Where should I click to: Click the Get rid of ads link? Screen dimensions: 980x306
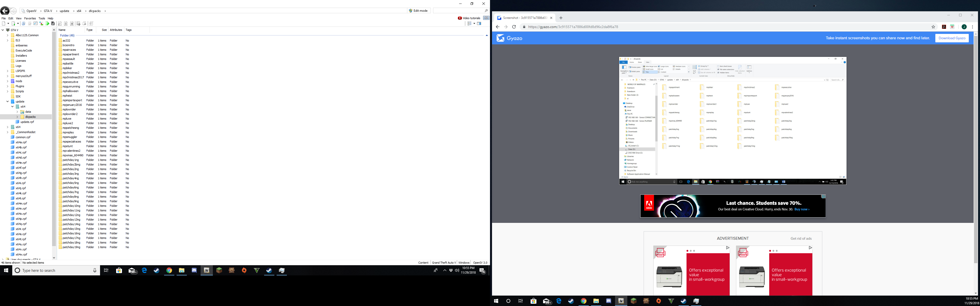[801, 239]
